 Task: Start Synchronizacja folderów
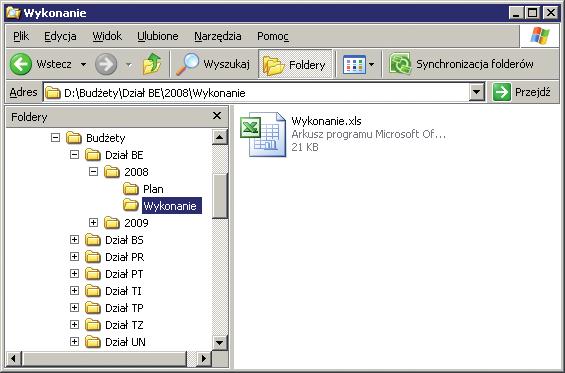pos(461,64)
